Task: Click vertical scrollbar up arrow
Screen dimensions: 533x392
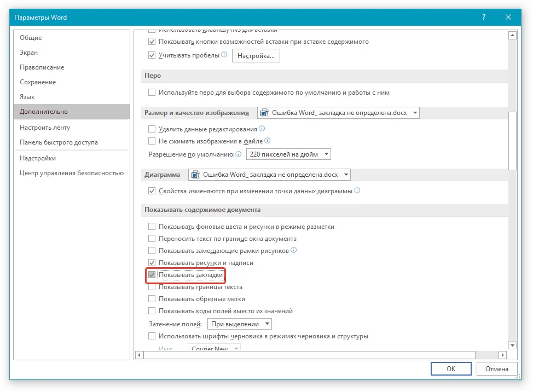Action: (512, 35)
